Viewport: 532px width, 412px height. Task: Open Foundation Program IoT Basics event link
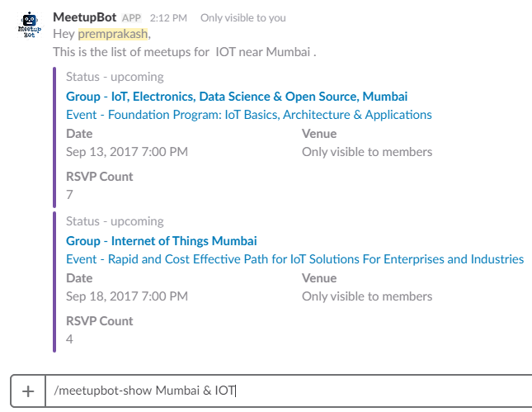pyautogui.click(x=249, y=115)
